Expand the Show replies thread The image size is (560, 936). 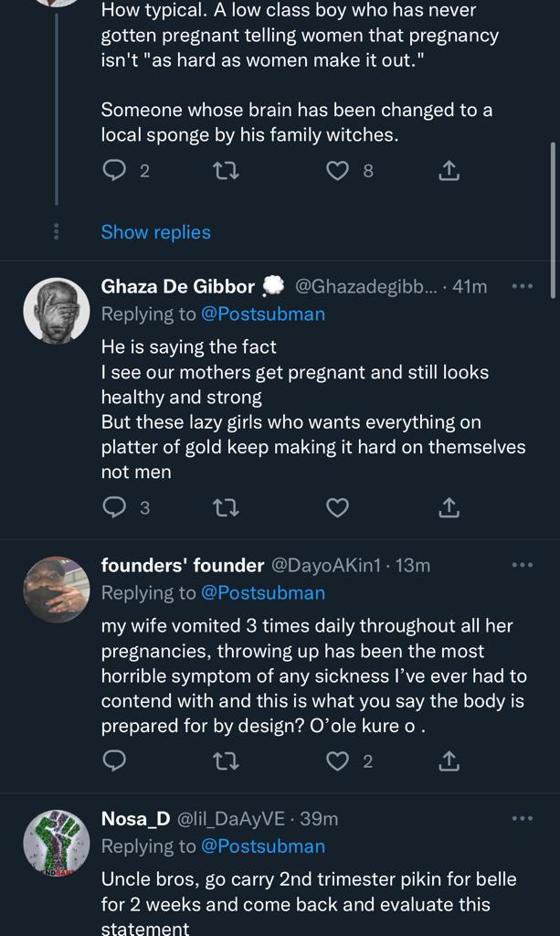coord(155,232)
